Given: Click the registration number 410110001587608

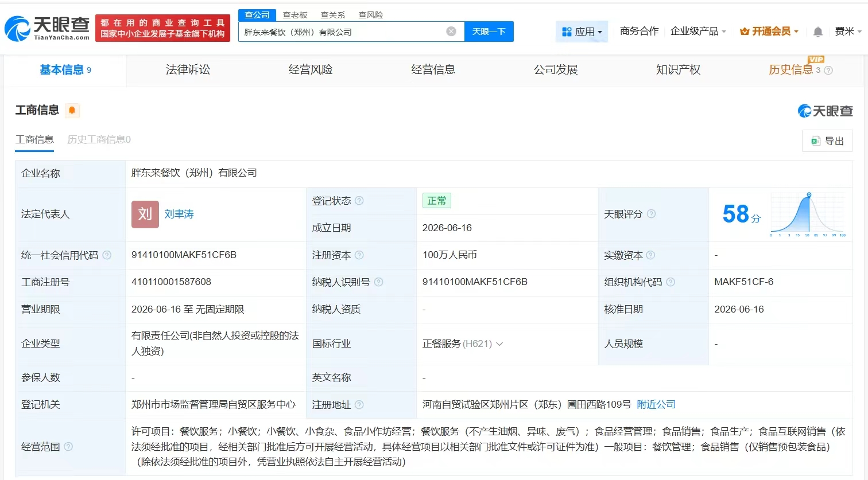Looking at the screenshot, I should pyautogui.click(x=171, y=282).
